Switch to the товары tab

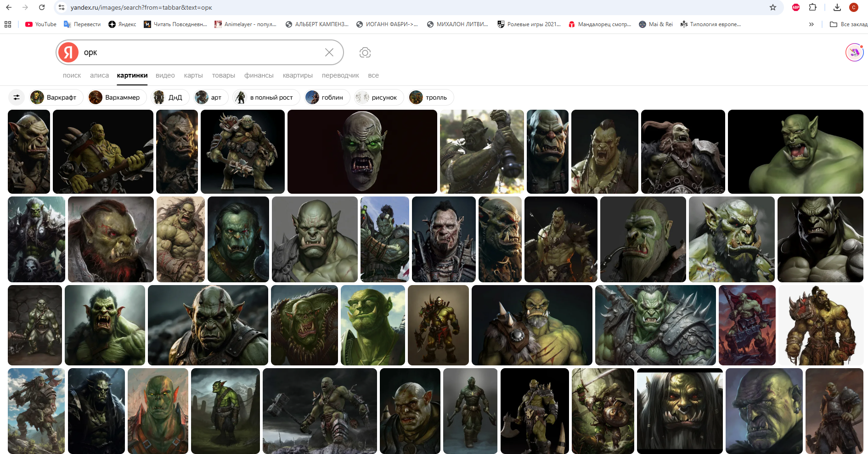pos(224,75)
